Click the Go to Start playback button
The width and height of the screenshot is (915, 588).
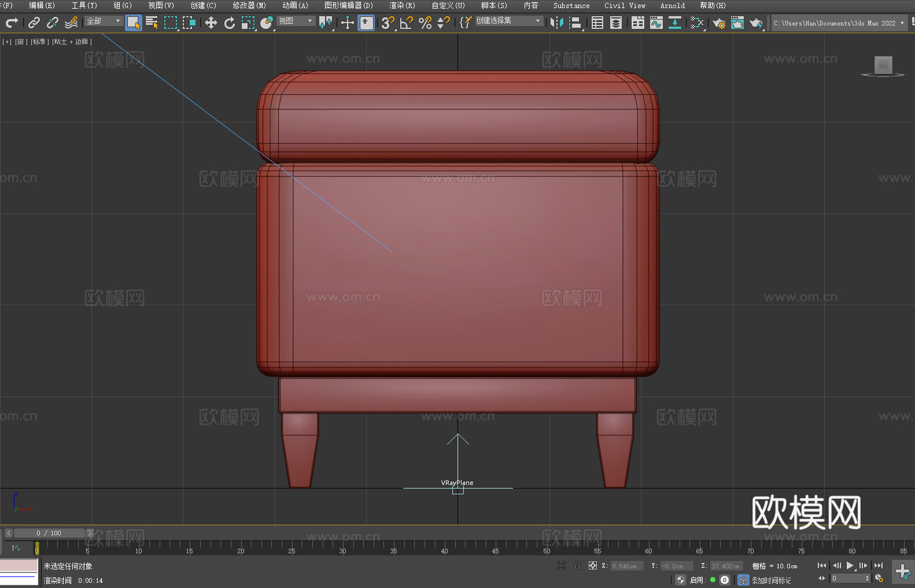(x=821, y=565)
